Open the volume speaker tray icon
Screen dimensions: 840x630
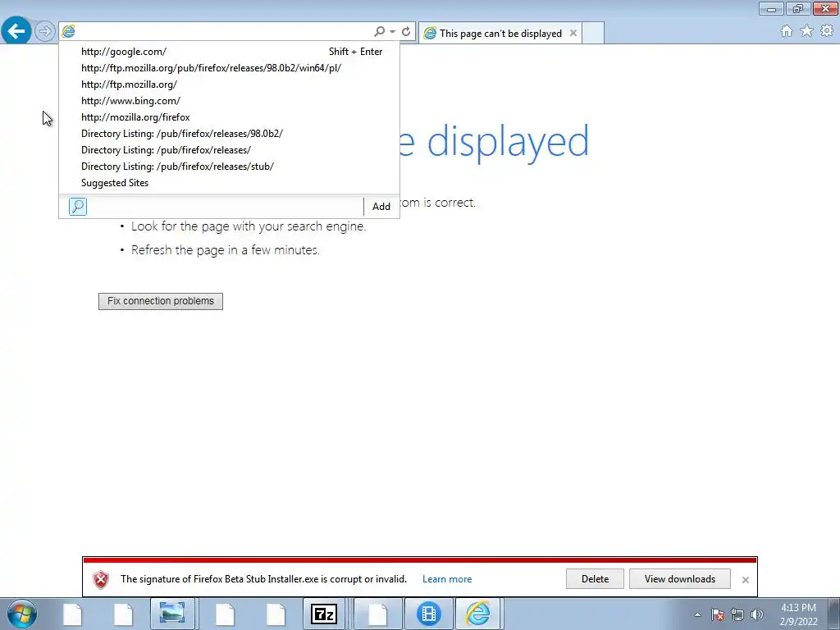pyautogui.click(x=756, y=614)
